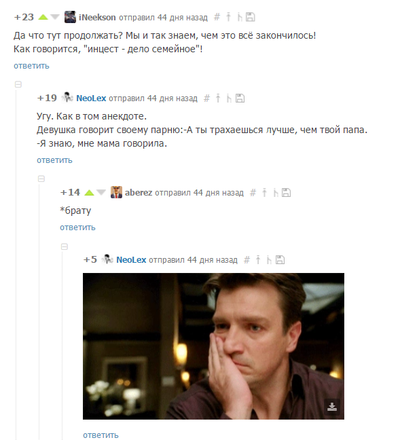Image resolution: width=400 pixels, height=440 pixels.
Task: Save iNeekson's comment with floppy icon
Action: 250,17
